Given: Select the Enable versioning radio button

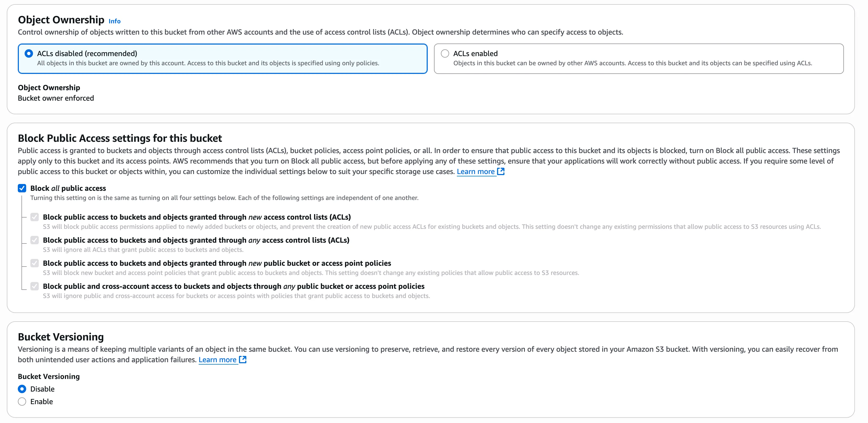Looking at the screenshot, I should pos(22,402).
